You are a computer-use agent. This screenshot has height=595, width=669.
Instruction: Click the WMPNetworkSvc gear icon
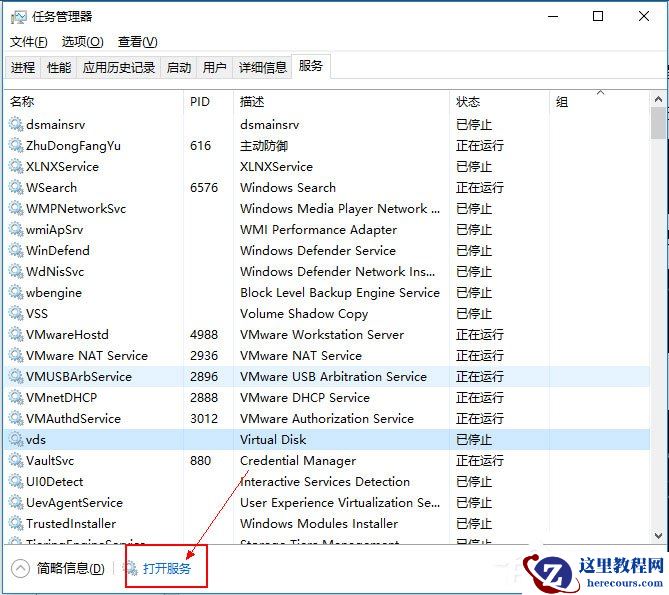click(x=16, y=208)
